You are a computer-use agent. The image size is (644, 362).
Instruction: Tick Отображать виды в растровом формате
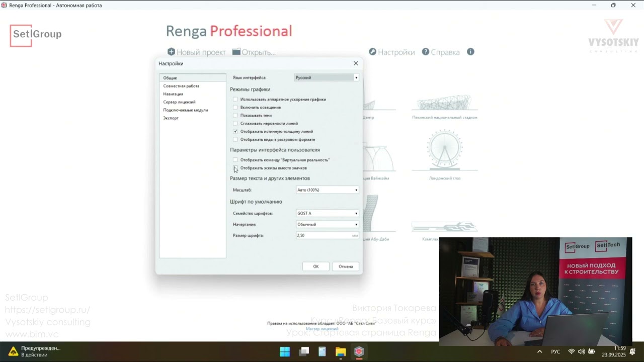(235, 140)
